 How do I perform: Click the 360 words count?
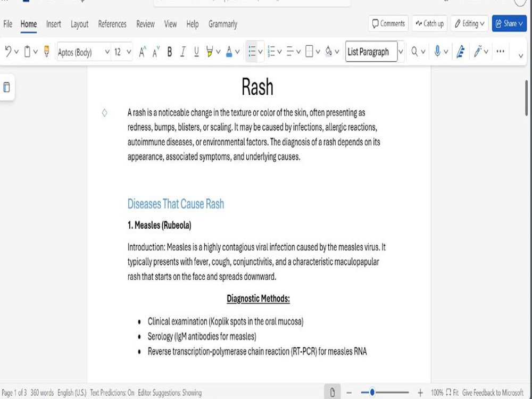click(42, 393)
